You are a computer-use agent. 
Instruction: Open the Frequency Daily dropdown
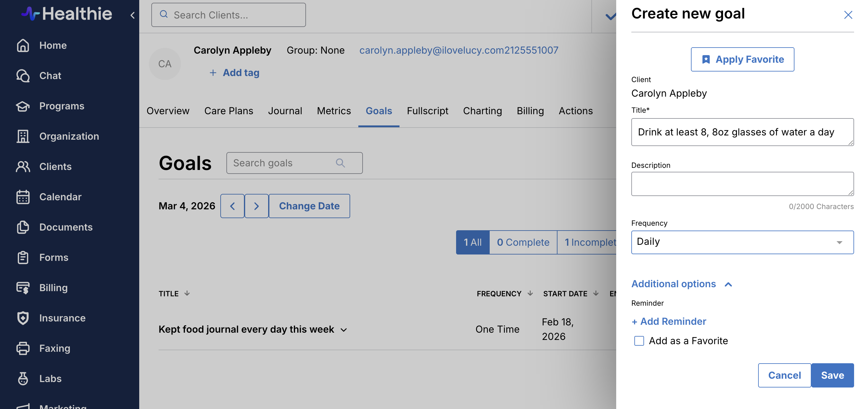tap(742, 242)
